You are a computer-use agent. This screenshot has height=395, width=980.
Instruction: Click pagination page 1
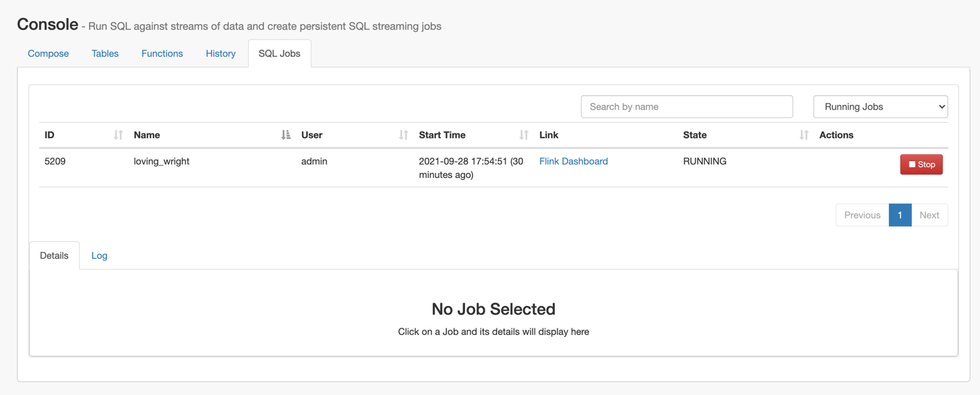pos(900,215)
